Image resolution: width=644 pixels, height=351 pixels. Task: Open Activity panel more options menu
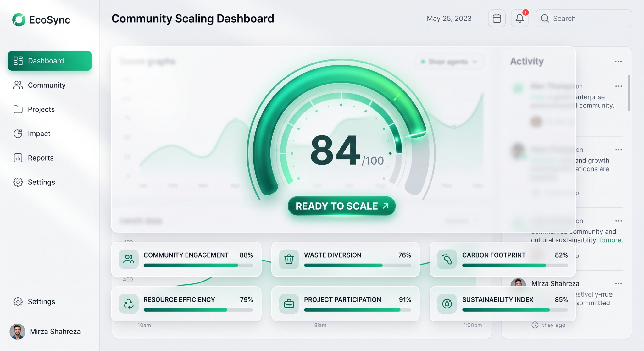618,62
